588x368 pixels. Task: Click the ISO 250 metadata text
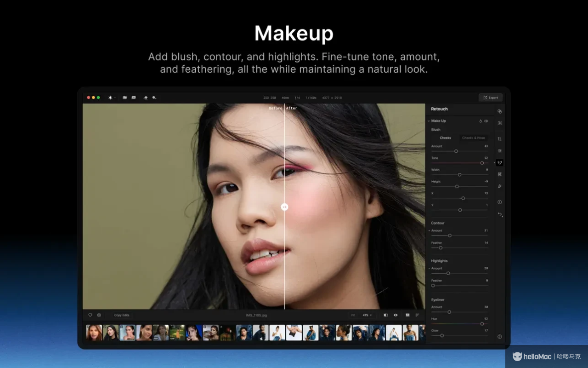tap(270, 98)
